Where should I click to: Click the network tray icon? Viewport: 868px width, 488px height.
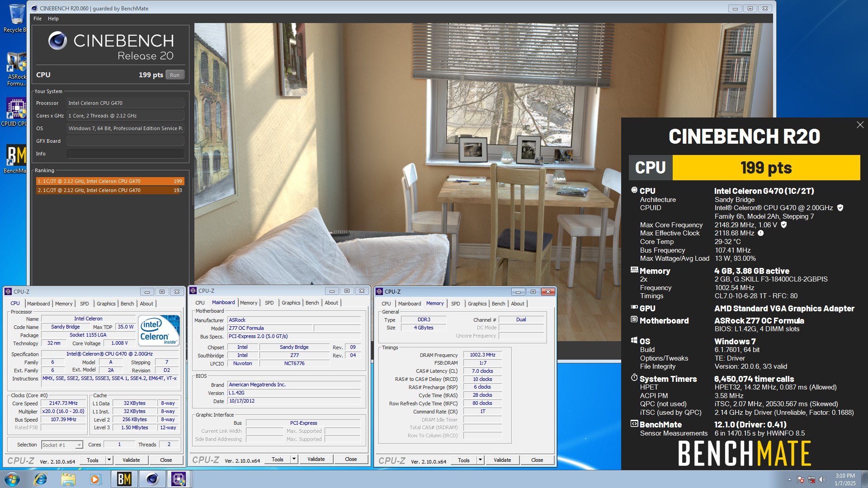(811, 479)
